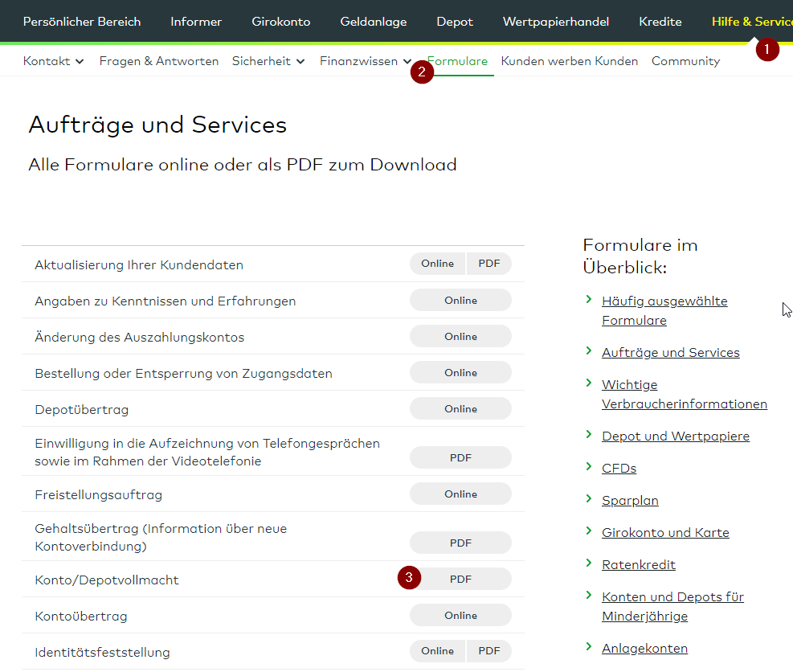Expand the Sicherheit dropdown menu

tap(268, 61)
